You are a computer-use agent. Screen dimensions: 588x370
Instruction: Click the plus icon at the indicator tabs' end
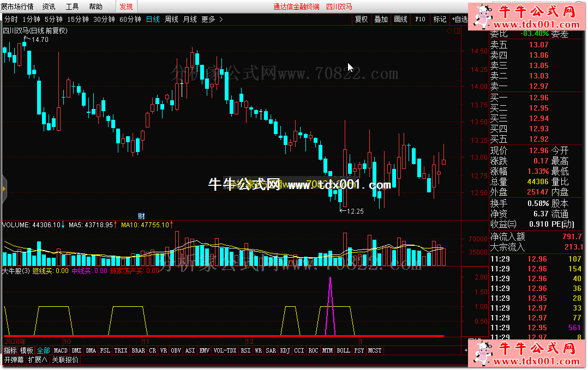coord(466,350)
